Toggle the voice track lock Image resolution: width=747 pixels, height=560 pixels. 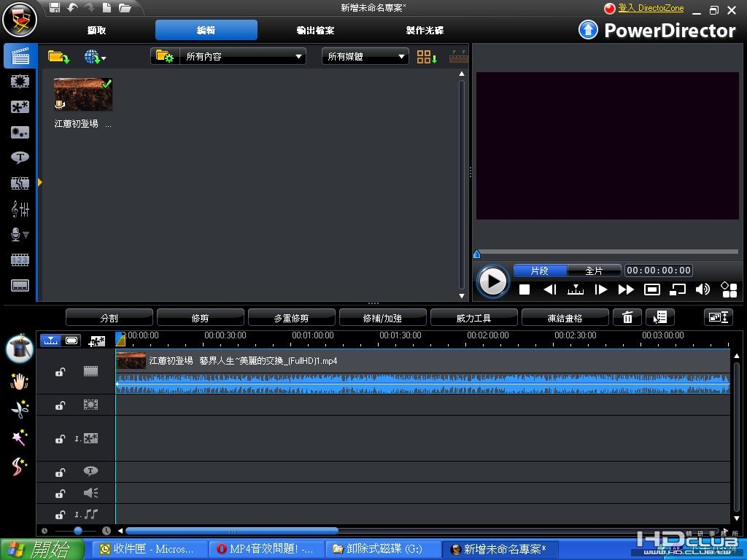pos(60,494)
